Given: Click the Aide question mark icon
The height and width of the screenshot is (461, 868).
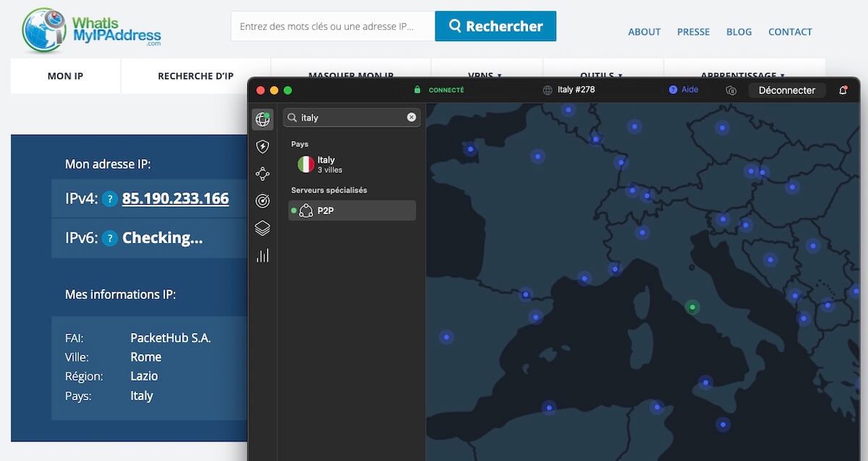Looking at the screenshot, I should tap(673, 90).
